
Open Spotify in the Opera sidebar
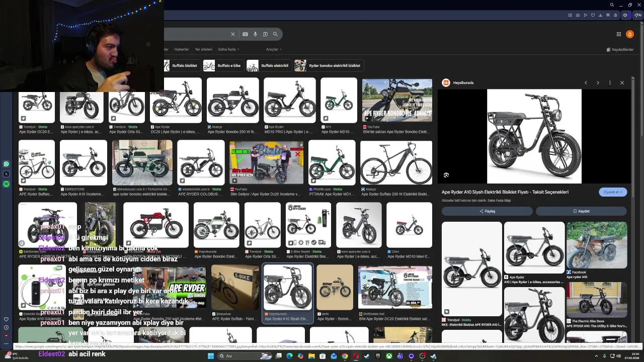pos(6,184)
